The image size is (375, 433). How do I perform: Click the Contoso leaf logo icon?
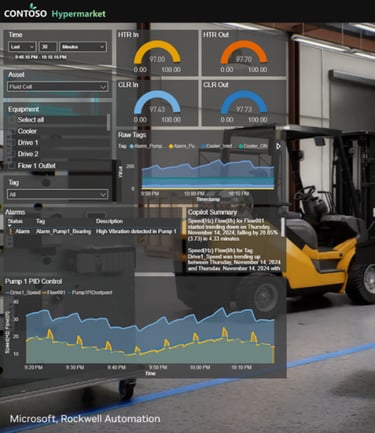tap(32, 6)
